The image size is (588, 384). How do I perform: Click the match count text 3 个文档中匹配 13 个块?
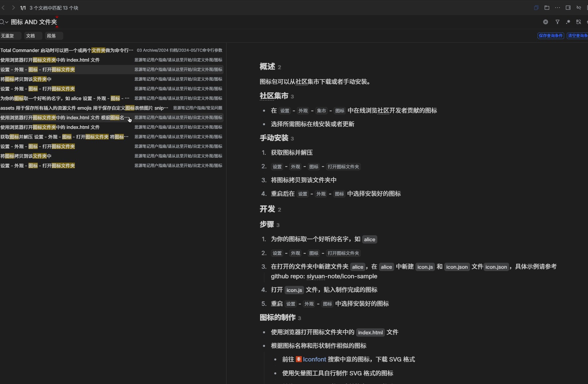(54, 8)
